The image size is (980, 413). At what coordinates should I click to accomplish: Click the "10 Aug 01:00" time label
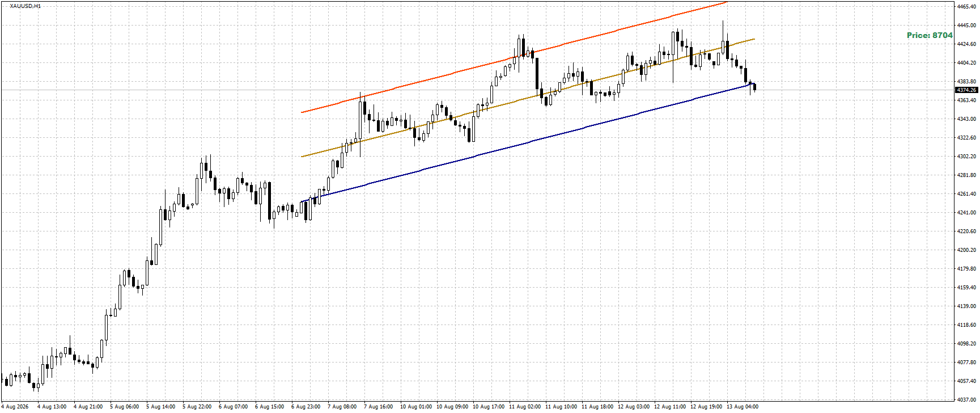pyautogui.click(x=415, y=407)
